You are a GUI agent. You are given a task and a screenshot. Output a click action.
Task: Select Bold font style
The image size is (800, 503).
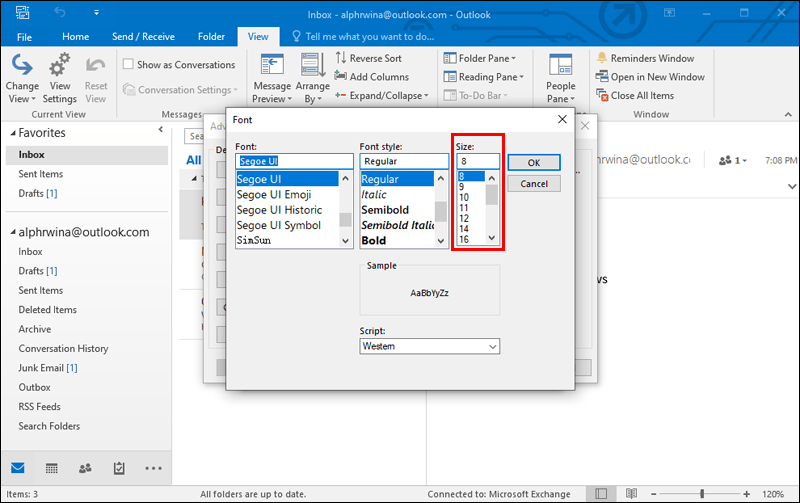(397, 240)
